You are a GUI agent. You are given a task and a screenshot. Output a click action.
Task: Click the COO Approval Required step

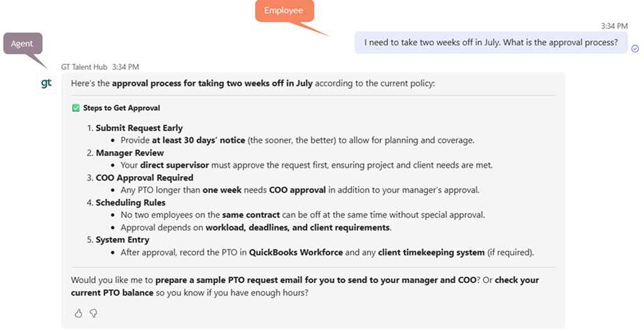coord(145,178)
